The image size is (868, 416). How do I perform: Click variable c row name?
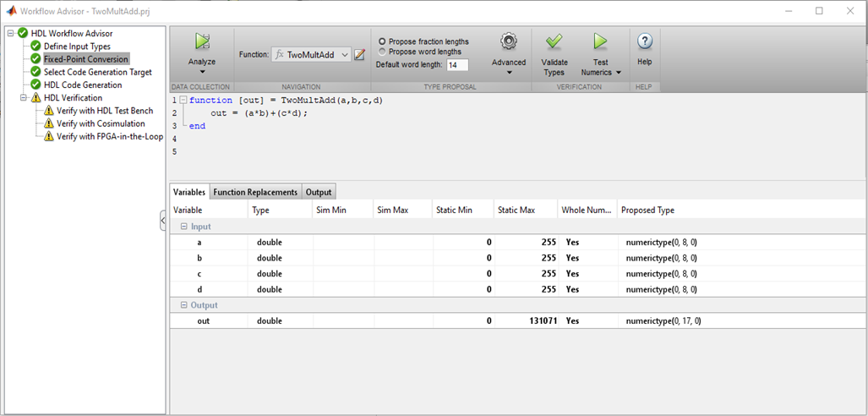point(199,273)
